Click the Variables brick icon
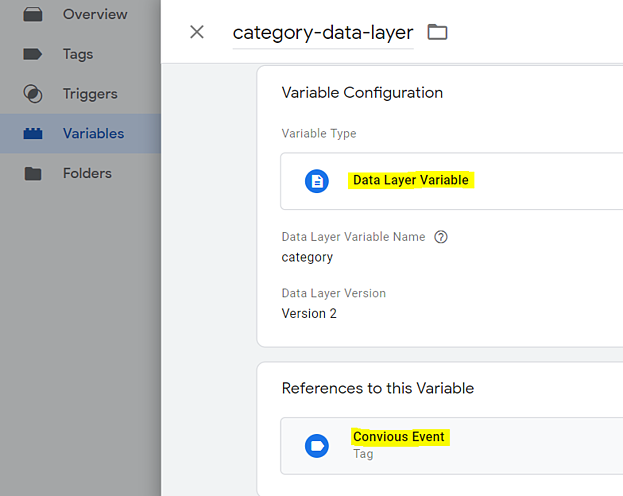The image size is (623, 496). pyautogui.click(x=33, y=133)
